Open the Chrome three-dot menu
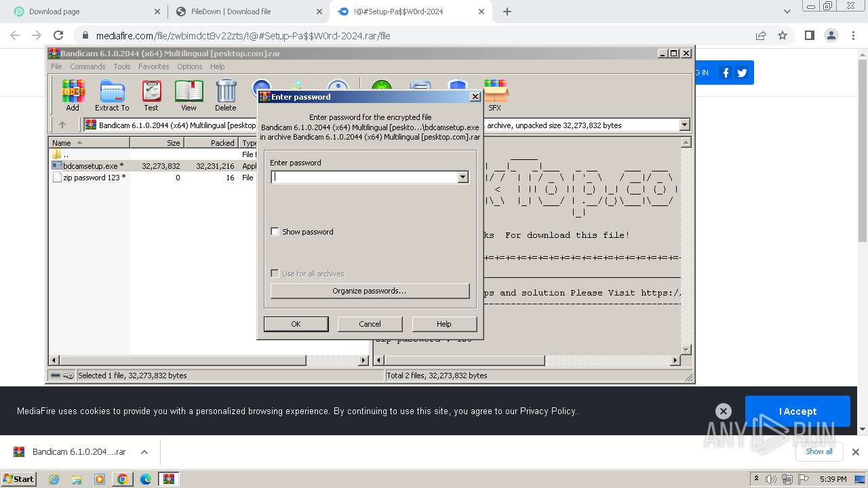868x488 pixels. tap(853, 36)
